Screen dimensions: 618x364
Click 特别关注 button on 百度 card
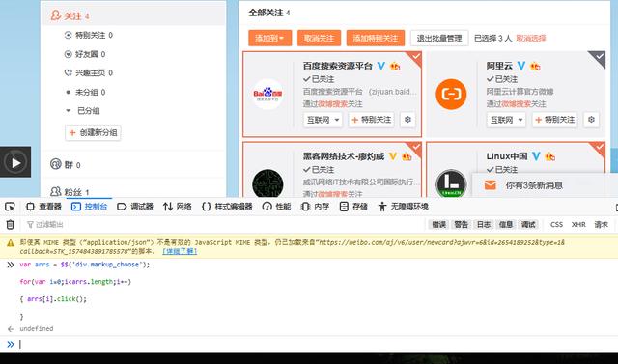pyautogui.click(x=371, y=120)
